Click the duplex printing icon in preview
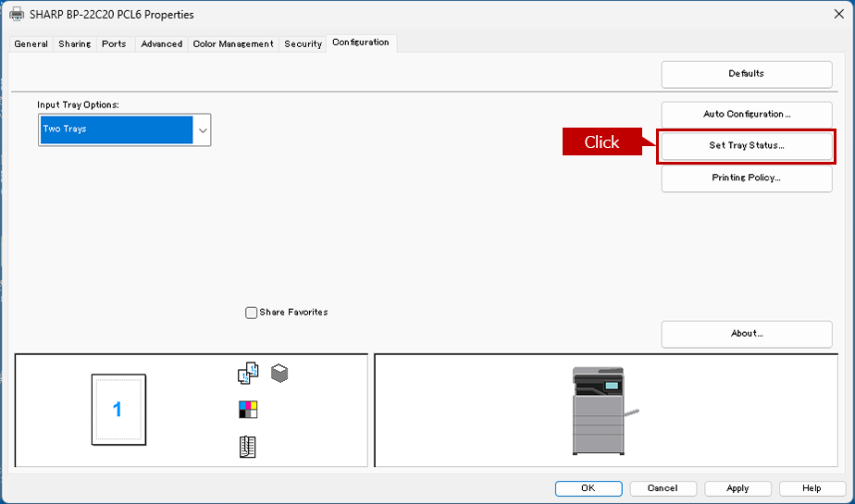The image size is (855, 504). coord(248,374)
